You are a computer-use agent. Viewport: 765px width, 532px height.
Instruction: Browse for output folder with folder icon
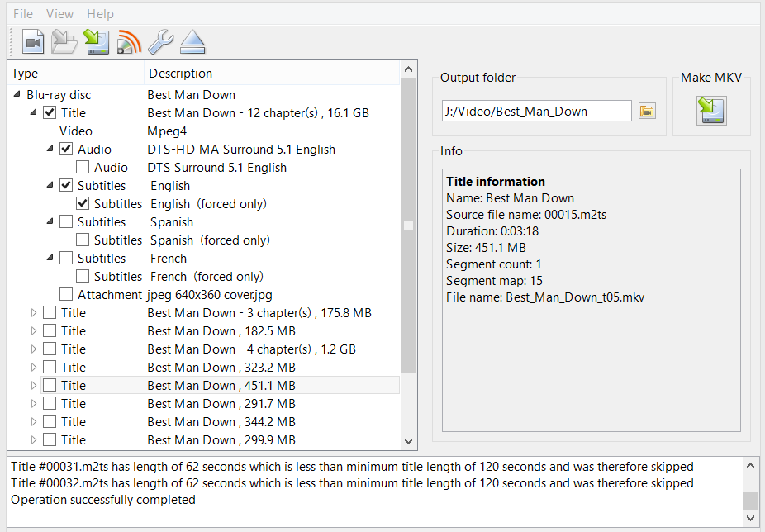tap(647, 112)
